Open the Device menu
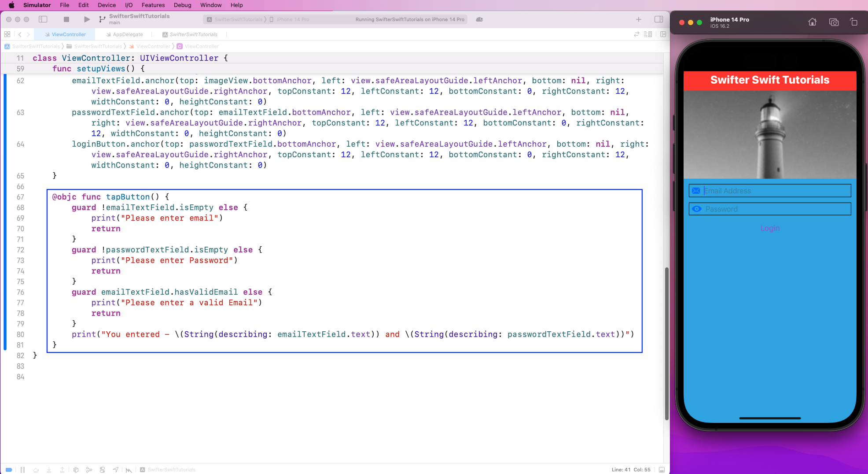This screenshot has width=868, height=474. [x=107, y=5]
